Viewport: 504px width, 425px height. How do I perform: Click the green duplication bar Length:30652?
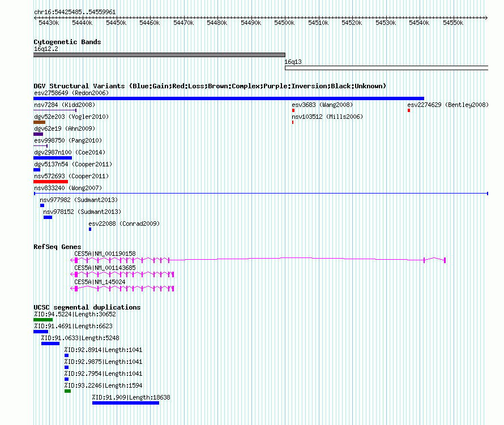click(x=43, y=320)
